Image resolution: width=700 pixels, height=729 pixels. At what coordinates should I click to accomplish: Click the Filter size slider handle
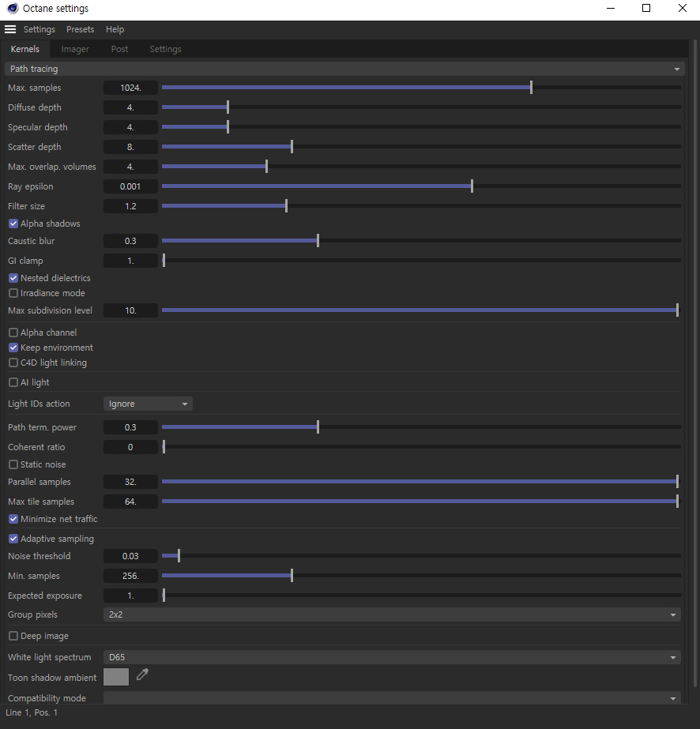tap(287, 206)
